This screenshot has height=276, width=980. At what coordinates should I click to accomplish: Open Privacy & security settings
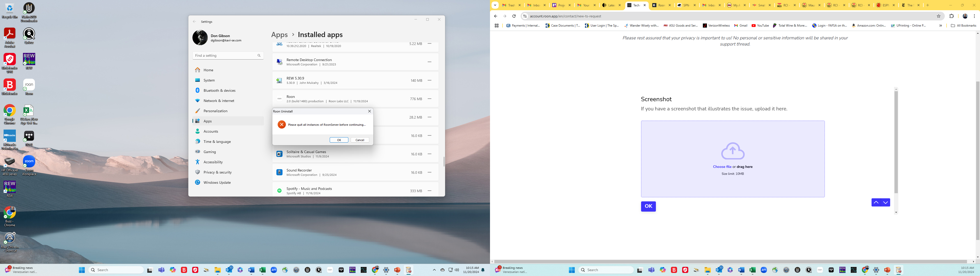pos(228,172)
